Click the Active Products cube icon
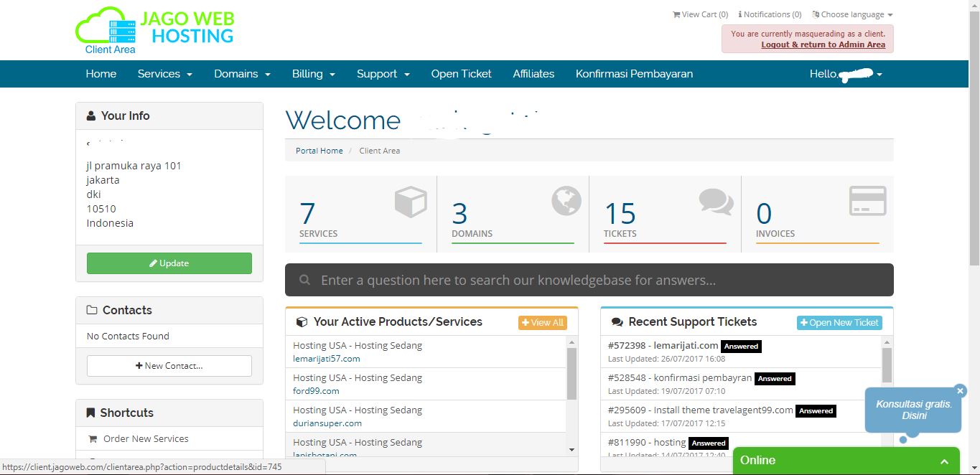 (x=302, y=322)
